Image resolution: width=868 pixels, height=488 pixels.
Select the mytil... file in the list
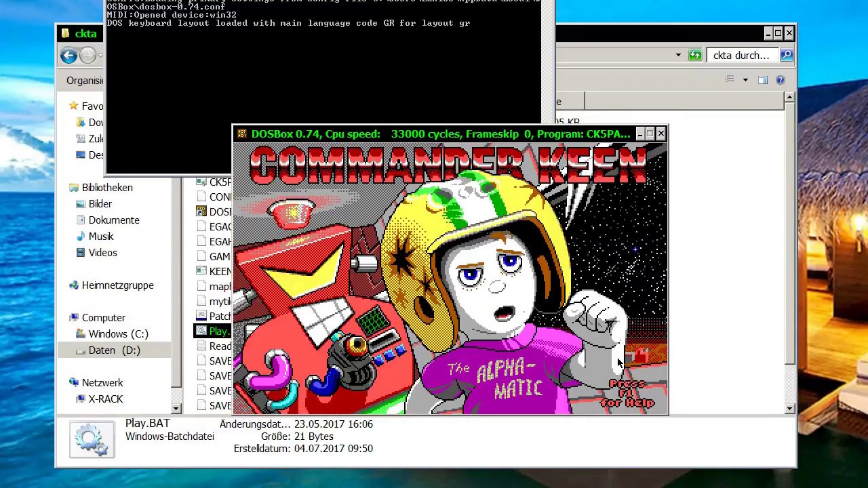pyautogui.click(x=213, y=301)
